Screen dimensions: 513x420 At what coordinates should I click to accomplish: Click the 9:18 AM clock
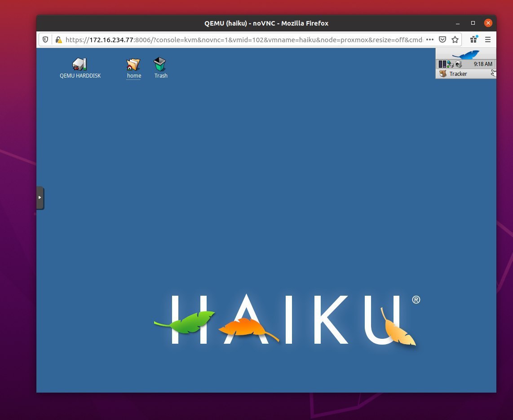tap(483, 64)
